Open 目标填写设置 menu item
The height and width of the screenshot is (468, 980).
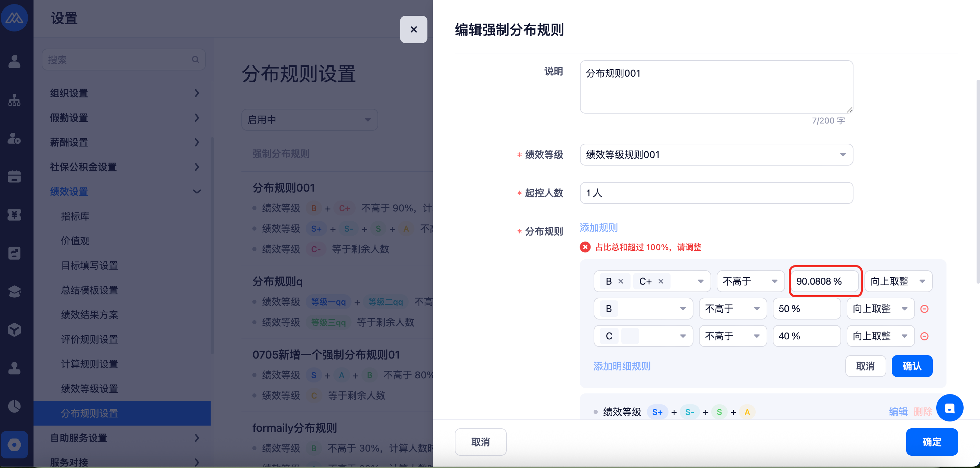[90, 265]
